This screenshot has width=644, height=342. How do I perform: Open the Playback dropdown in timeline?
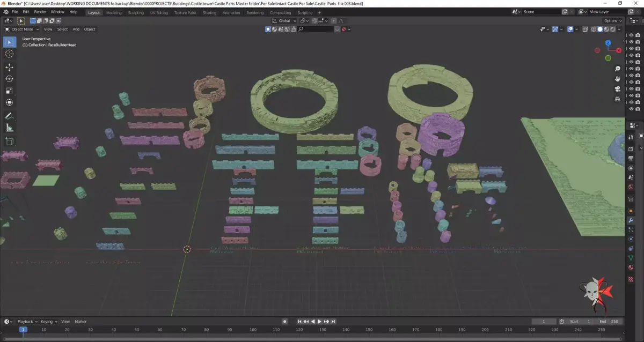click(x=27, y=322)
